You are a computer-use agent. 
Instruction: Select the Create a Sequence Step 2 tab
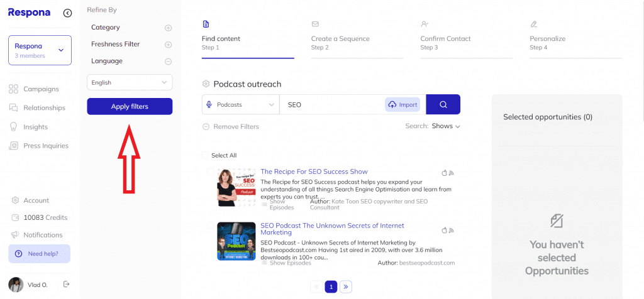[357, 39]
